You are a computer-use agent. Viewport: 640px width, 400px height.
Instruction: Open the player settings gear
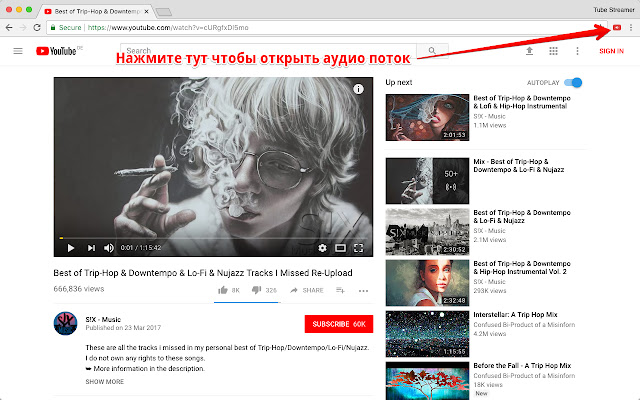[x=322, y=248]
